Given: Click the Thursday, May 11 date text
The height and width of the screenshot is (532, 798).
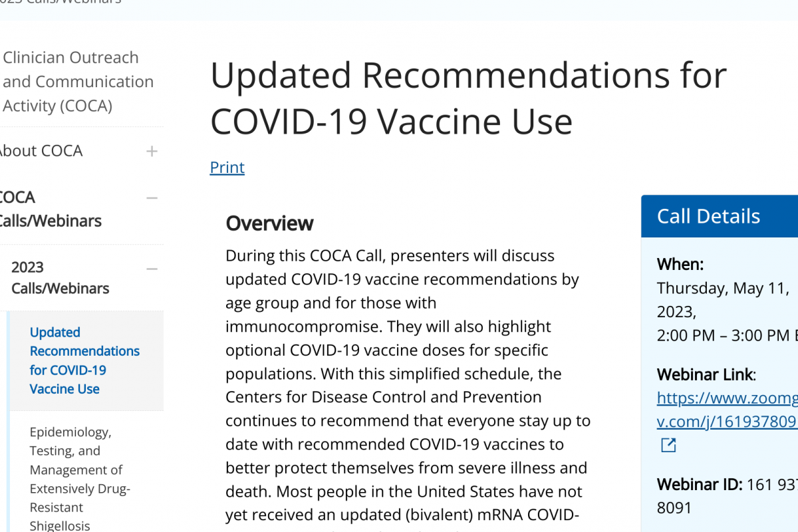Looking at the screenshot, I should [723, 288].
